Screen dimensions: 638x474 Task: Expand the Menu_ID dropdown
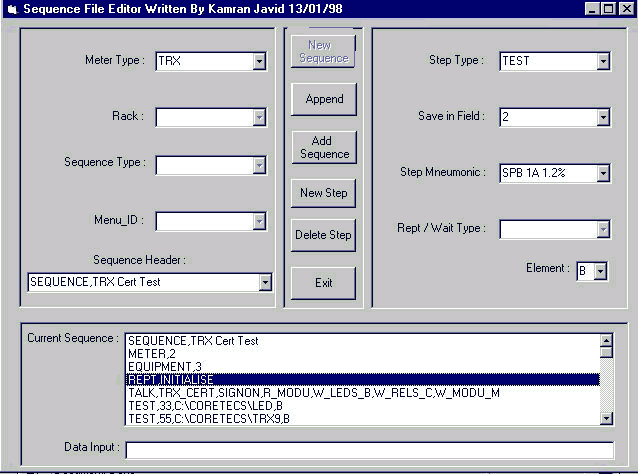[x=259, y=221]
